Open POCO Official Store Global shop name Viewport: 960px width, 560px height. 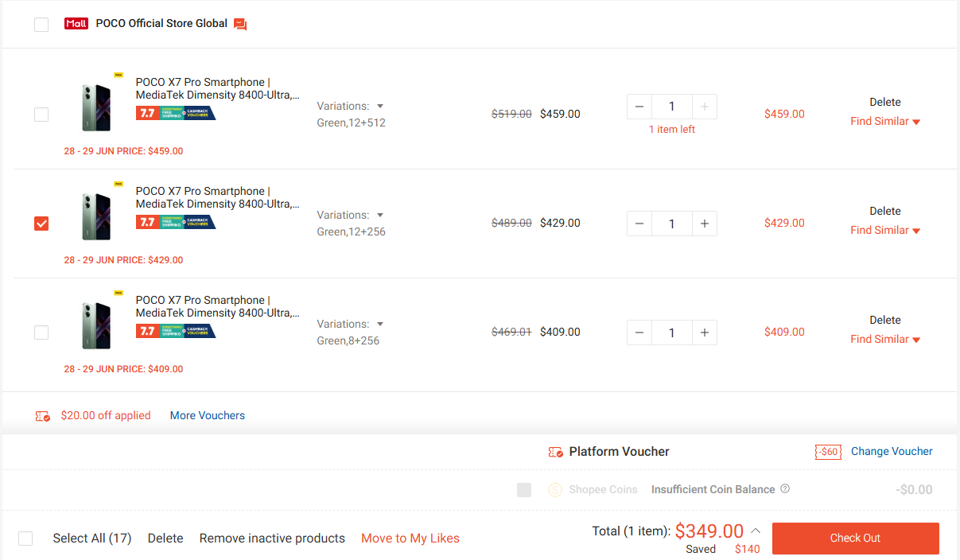click(161, 24)
